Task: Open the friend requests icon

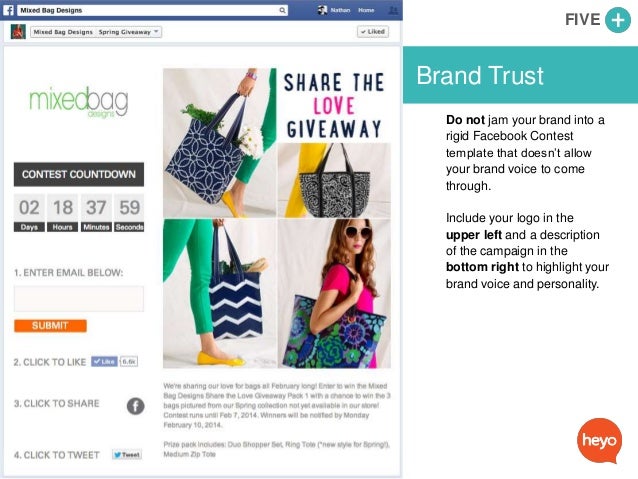Action: (393, 11)
